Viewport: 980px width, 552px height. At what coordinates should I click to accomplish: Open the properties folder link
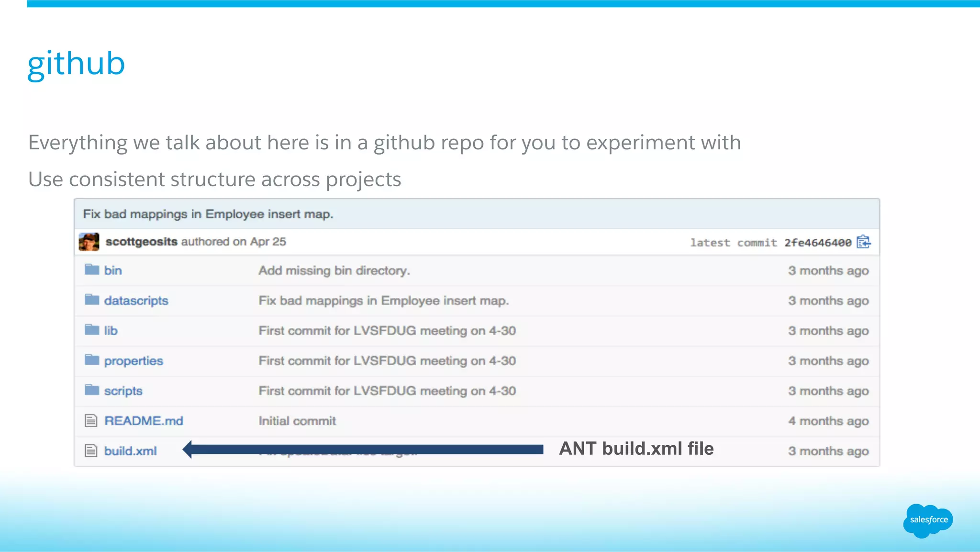[x=134, y=361]
